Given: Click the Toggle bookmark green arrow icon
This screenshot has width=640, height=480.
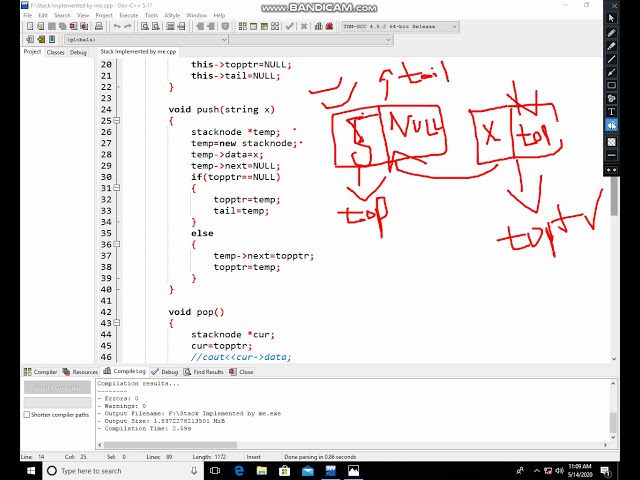Looking at the screenshot, I should pyautogui.click(x=41, y=39).
